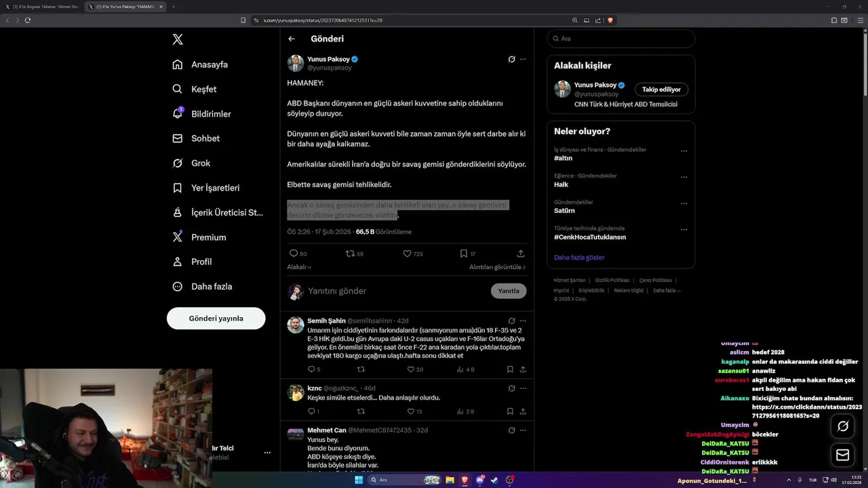
Task: Go back using the arrow beside Gönderi
Action: (x=292, y=39)
